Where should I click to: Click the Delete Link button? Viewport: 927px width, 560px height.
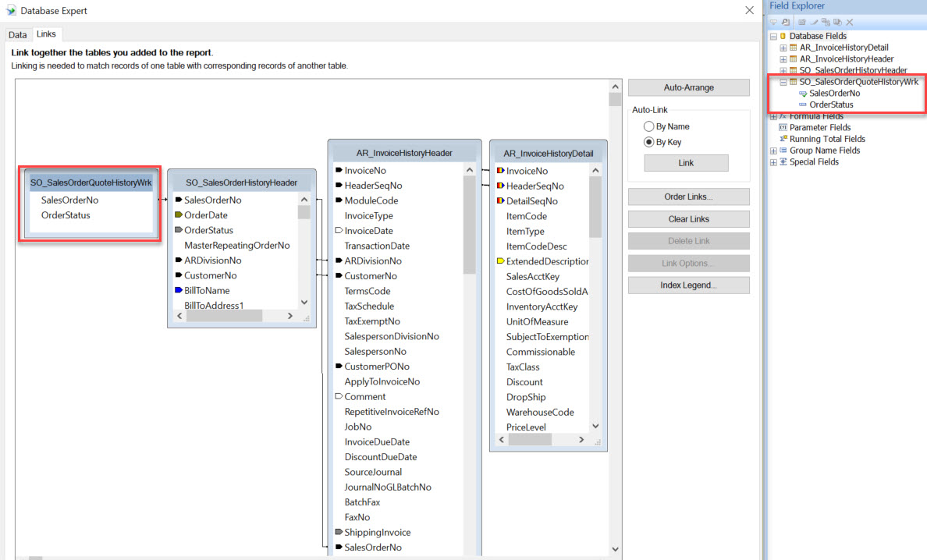point(689,241)
